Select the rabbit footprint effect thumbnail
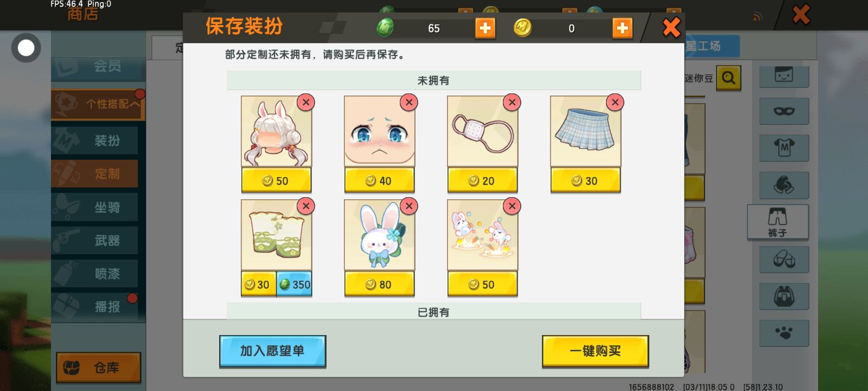The height and width of the screenshot is (391, 868). [x=482, y=235]
